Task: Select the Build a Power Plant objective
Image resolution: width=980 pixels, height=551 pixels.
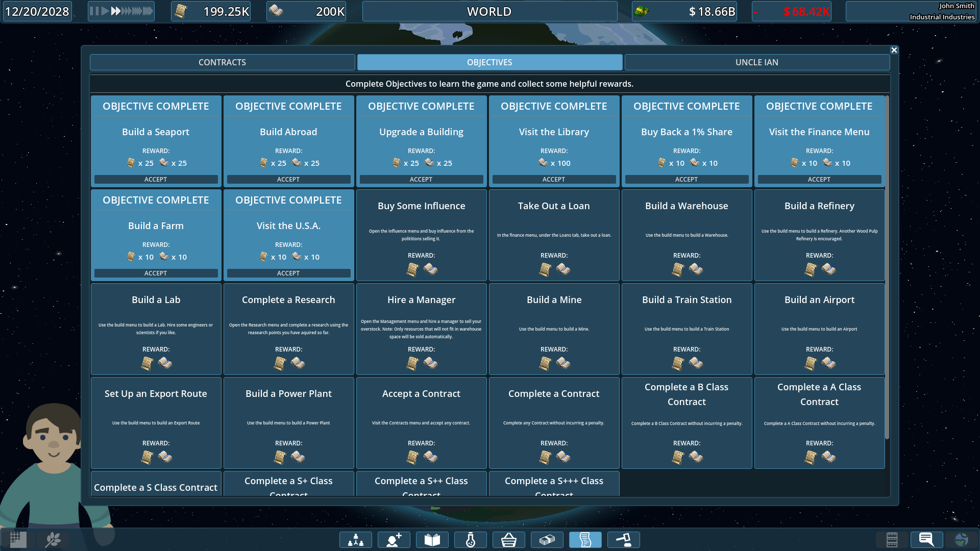Action: [288, 423]
